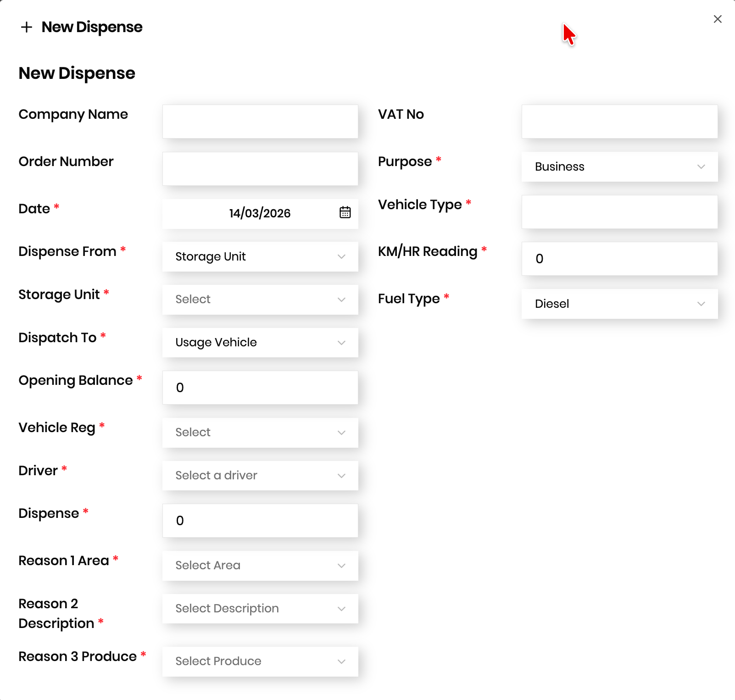This screenshot has width=735, height=700.
Task: Choose a driver from Select a driver
Action: point(260,476)
